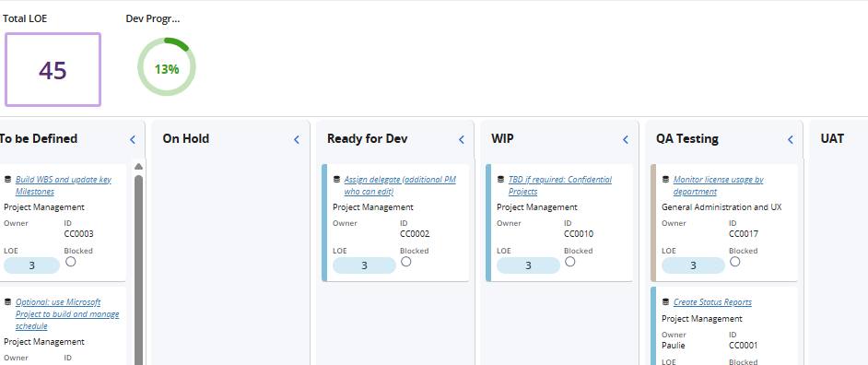
Task: Click database icon beside Create Status Reports
Action: [665, 302]
